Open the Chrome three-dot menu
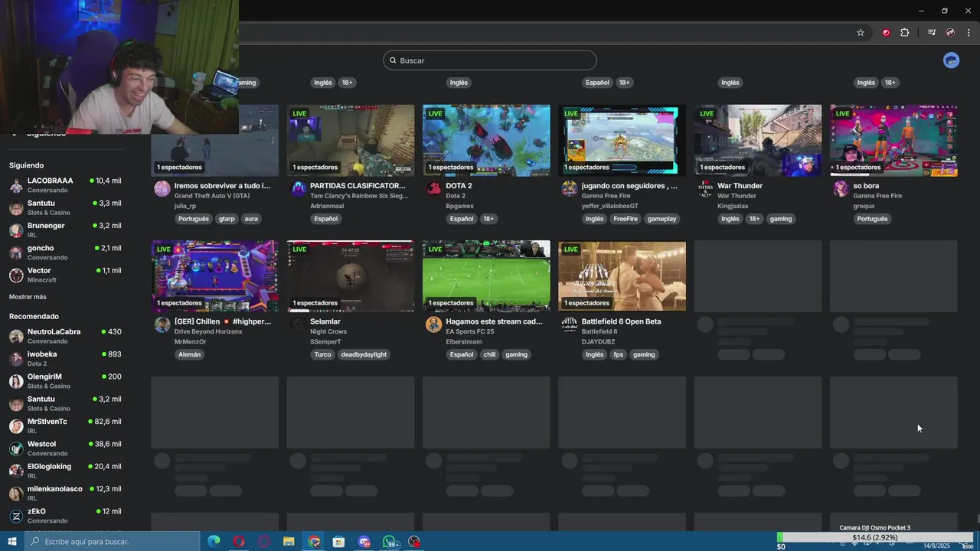This screenshot has width=980, height=551. point(969,33)
